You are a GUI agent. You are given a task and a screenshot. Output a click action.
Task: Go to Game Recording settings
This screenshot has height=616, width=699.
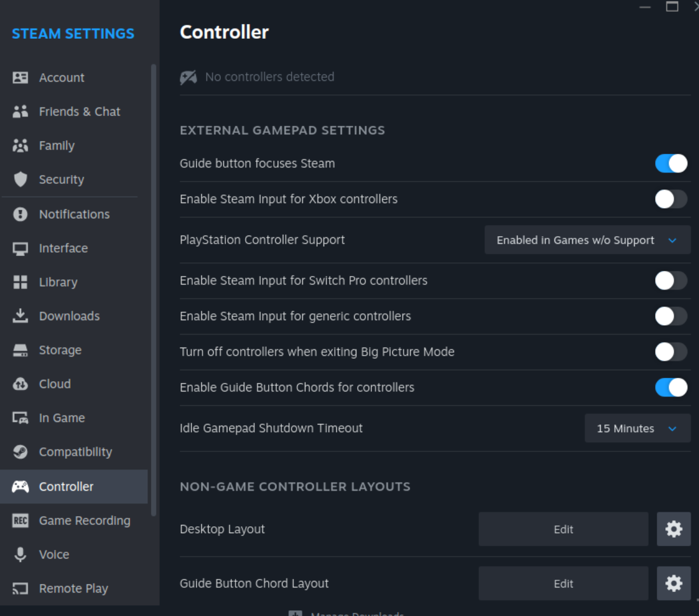pyautogui.click(x=74, y=521)
